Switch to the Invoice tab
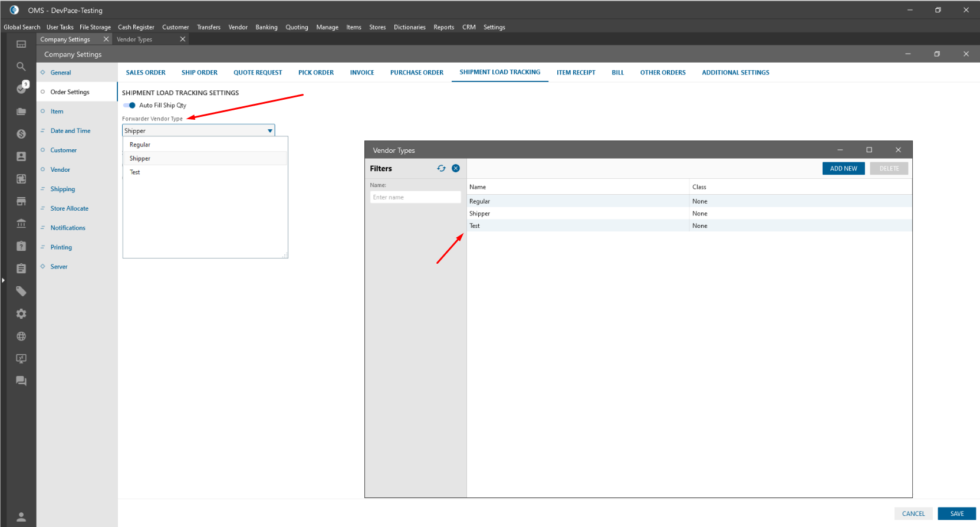The image size is (980, 527). [x=362, y=73]
